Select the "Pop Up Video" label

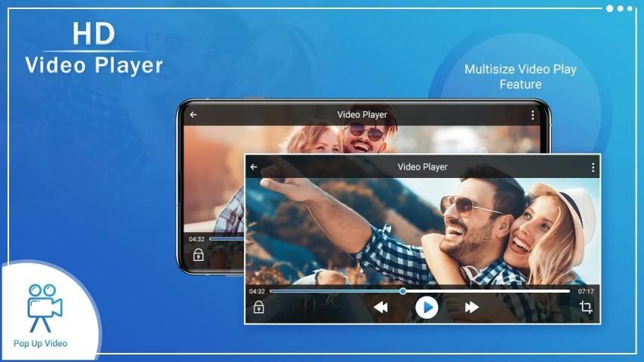click(x=41, y=344)
